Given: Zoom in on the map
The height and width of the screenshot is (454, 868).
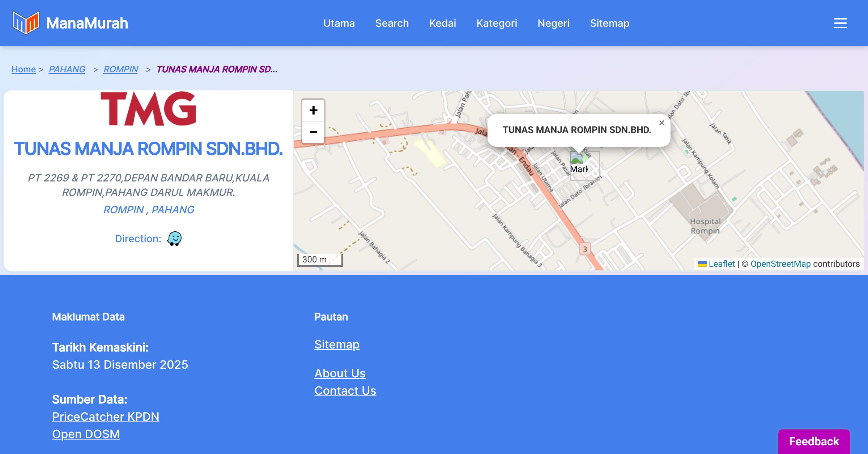Looking at the screenshot, I should pos(313,110).
